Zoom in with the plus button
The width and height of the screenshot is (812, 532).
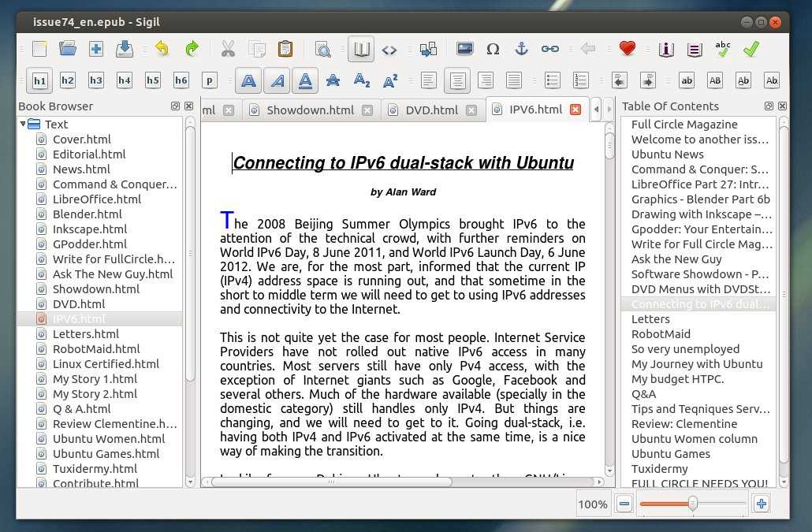tap(762, 504)
